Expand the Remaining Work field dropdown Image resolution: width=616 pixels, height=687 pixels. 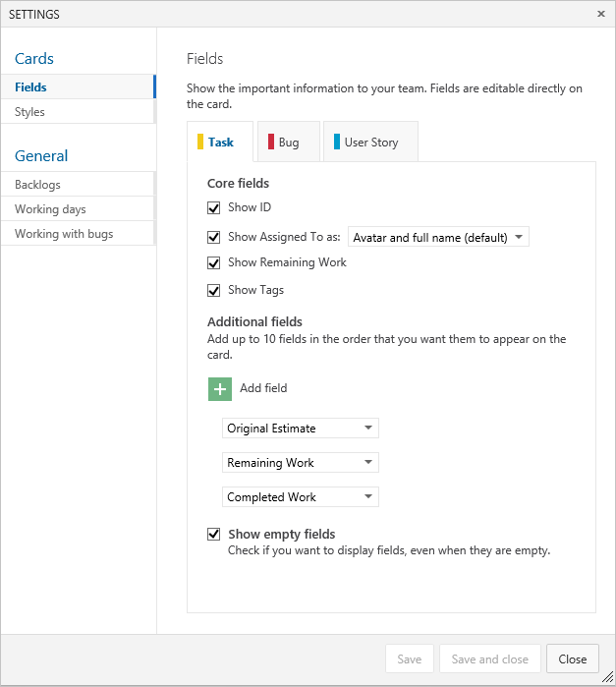click(300, 463)
